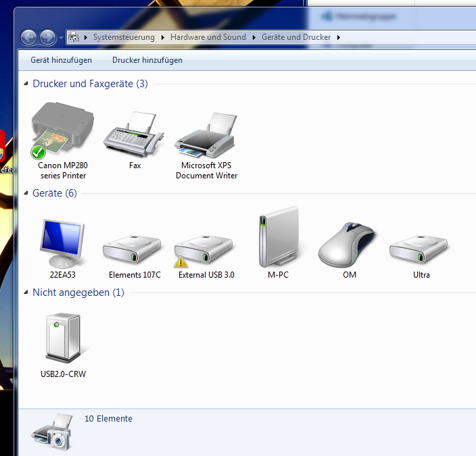
Task: Collapse the Geräte (6) group
Action: tap(26, 193)
